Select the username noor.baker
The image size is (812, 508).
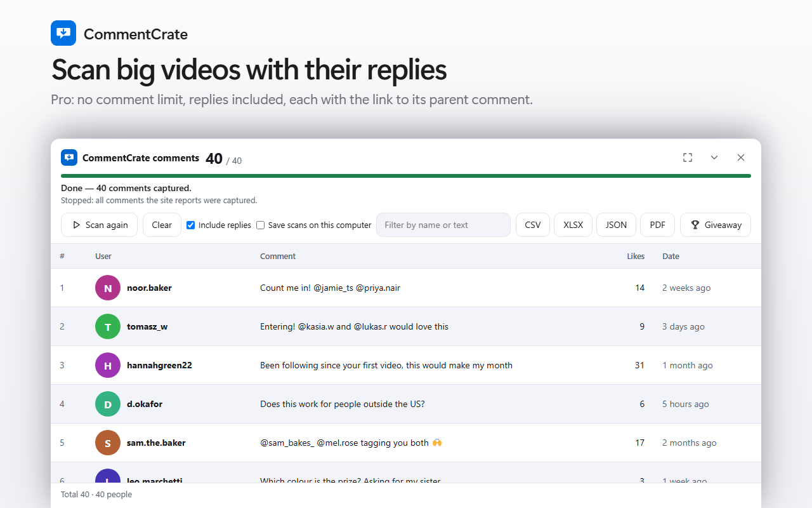pyautogui.click(x=149, y=288)
